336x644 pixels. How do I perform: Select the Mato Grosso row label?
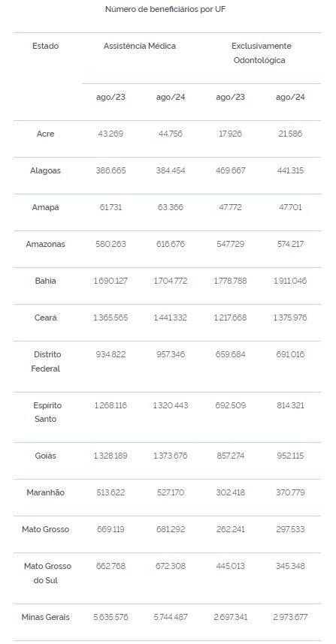[x=46, y=529]
